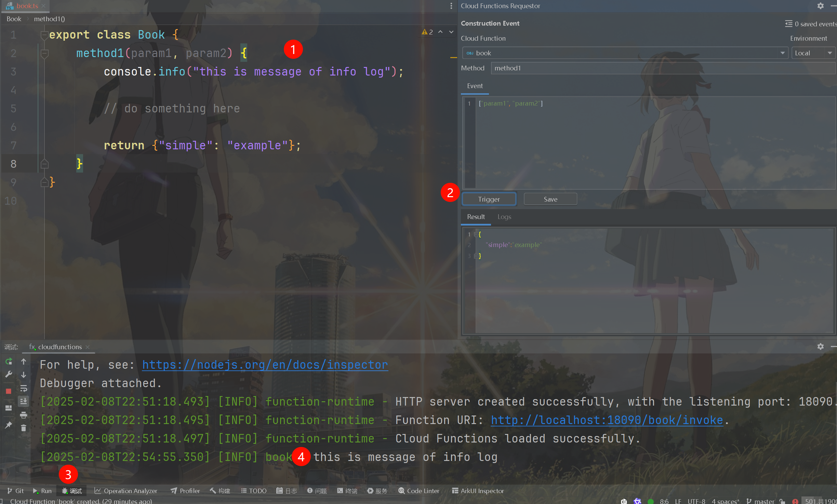Collapse the method1 code fold marker
Image resolution: width=837 pixels, height=504 pixels.
tap(44, 54)
